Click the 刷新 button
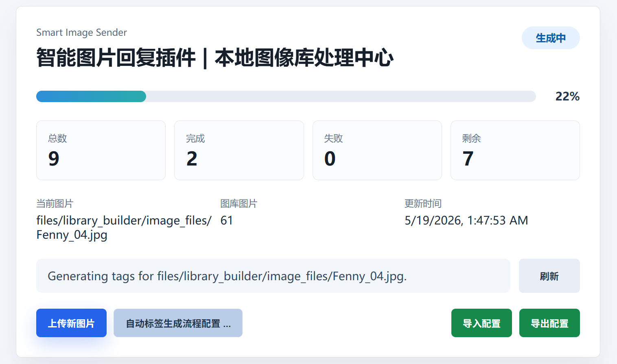The height and width of the screenshot is (364, 617). coord(549,276)
